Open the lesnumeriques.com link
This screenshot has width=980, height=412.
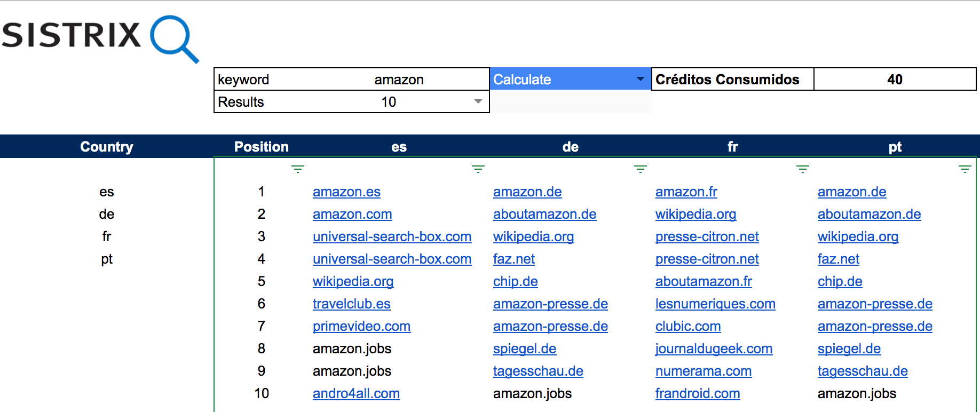(x=715, y=304)
